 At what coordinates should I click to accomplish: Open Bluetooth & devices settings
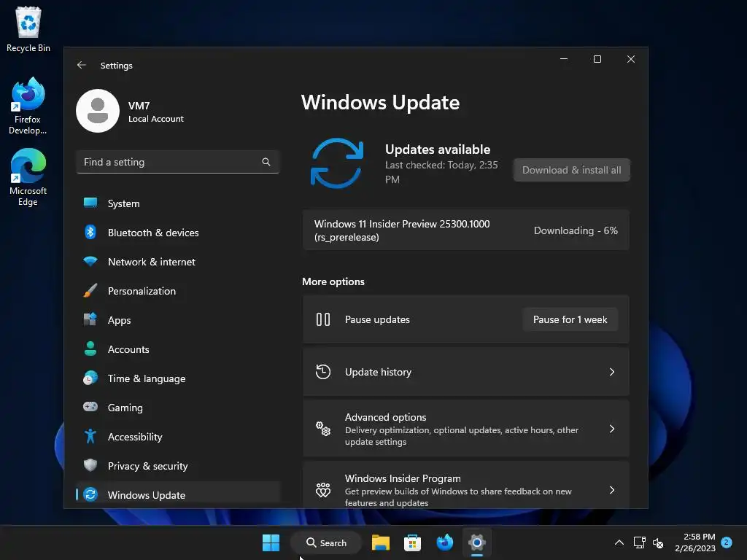coord(178,233)
